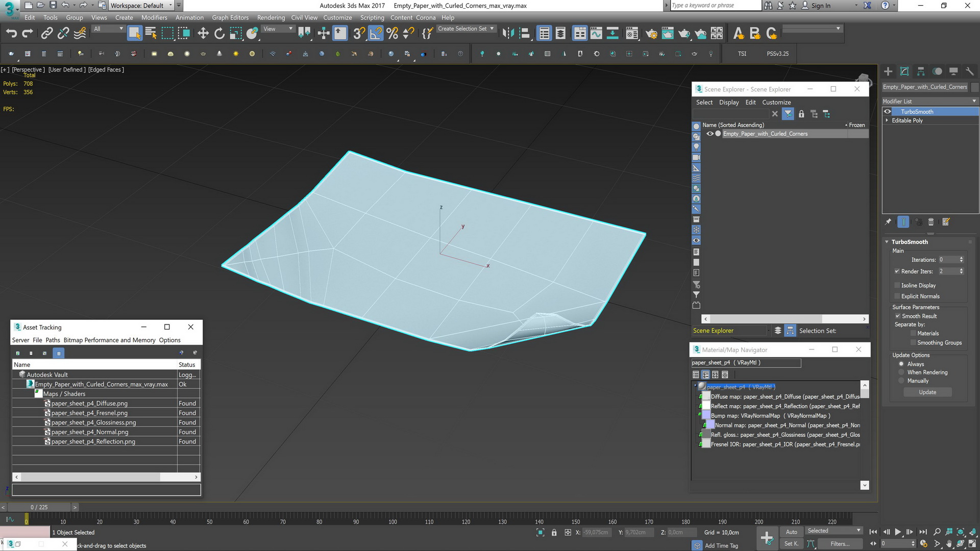The image size is (980, 551).
Task: Toggle Percent Snap
Action: [x=392, y=34]
